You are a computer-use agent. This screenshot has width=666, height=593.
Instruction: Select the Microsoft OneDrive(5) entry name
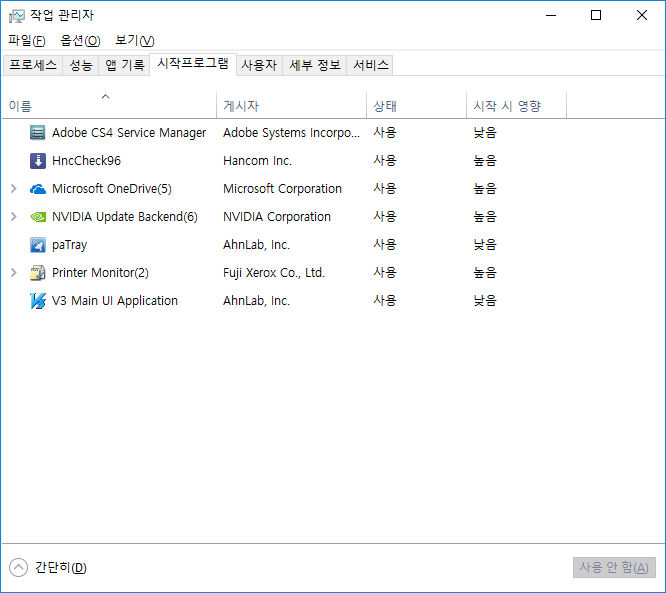tap(112, 189)
